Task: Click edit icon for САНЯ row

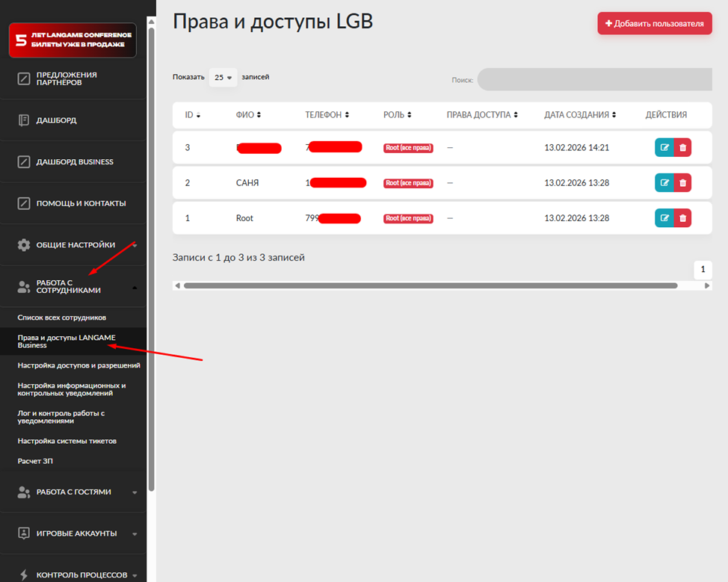Action: (664, 182)
